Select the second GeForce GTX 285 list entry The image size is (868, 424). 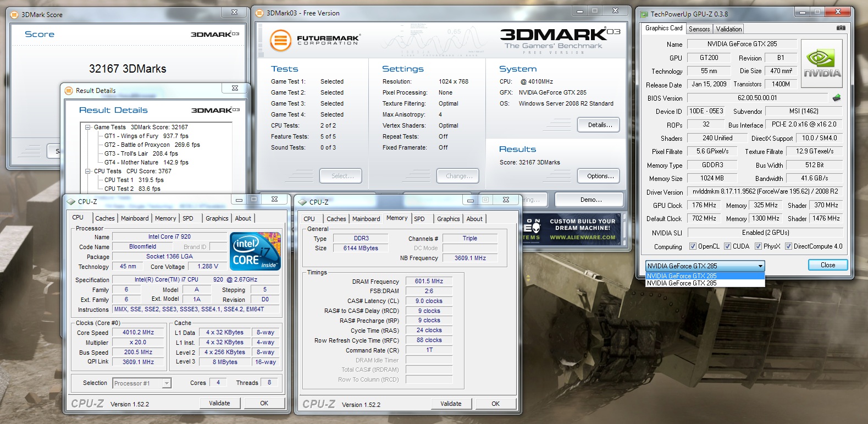click(x=705, y=283)
